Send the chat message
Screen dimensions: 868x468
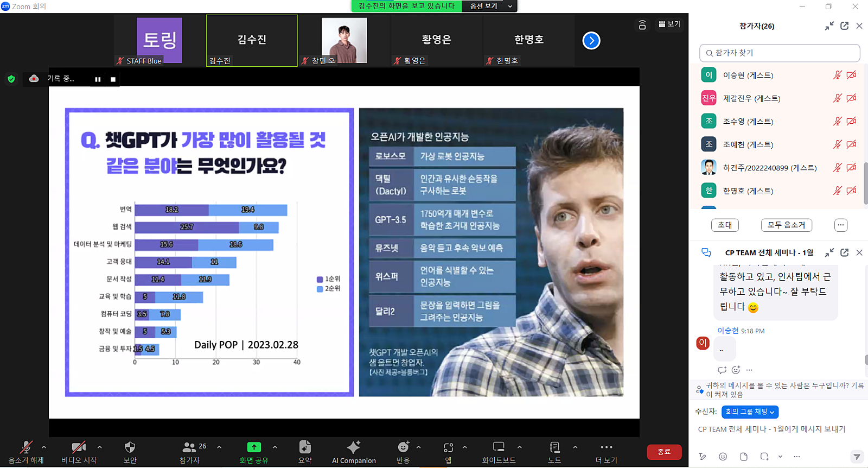[857, 457]
